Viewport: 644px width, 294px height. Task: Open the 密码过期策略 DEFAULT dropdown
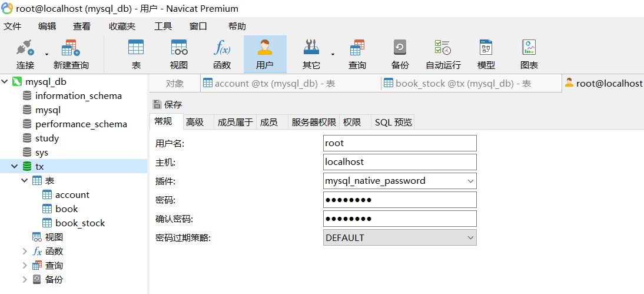point(400,237)
